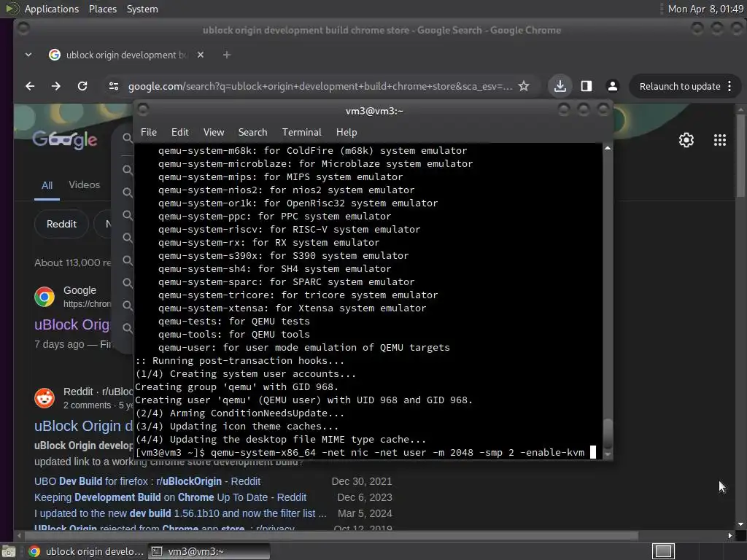Open a new Chrome tab with plus
Viewport: 747px width, 560px height.
pos(227,55)
